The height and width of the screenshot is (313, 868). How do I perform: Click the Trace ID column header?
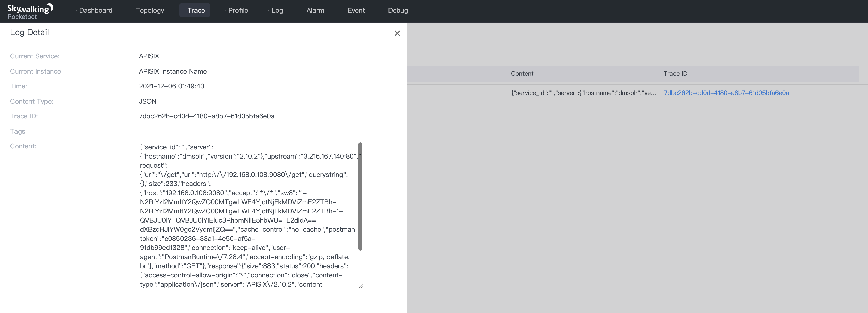click(x=675, y=74)
